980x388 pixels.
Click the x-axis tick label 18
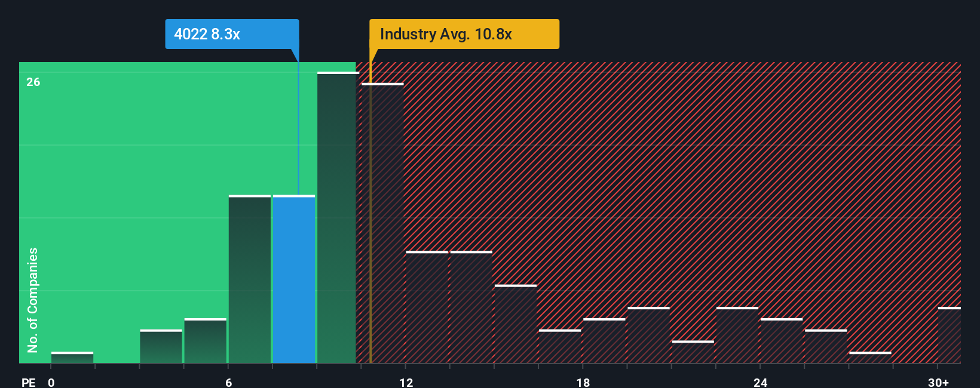[583, 382]
